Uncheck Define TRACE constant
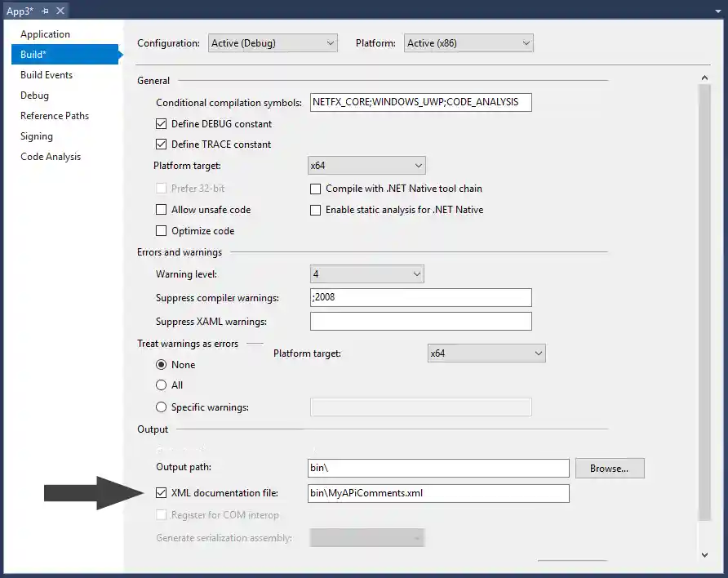The height and width of the screenshot is (578, 728). coord(160,144)
